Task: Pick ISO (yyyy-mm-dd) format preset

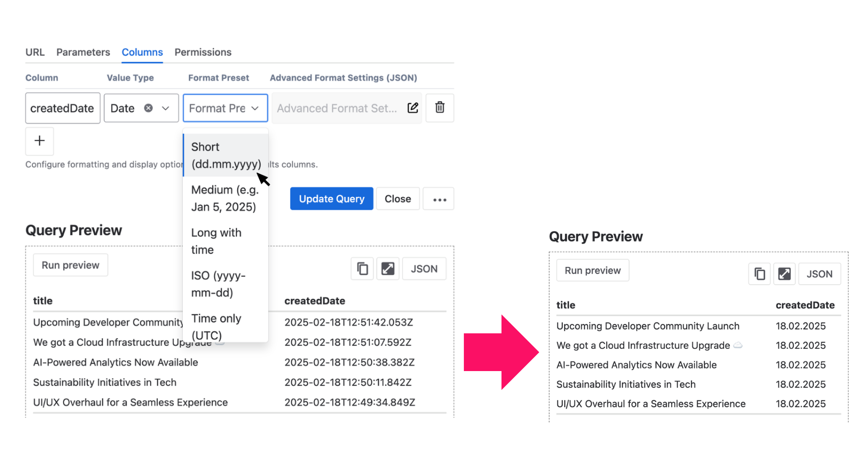Action: pyautogui.click(x=218, y=284)
